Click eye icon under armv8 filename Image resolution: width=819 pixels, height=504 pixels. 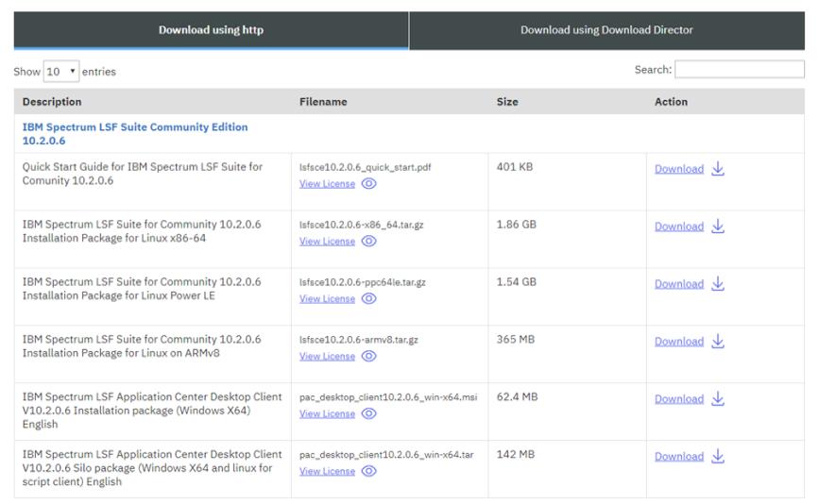coord(369,357)
